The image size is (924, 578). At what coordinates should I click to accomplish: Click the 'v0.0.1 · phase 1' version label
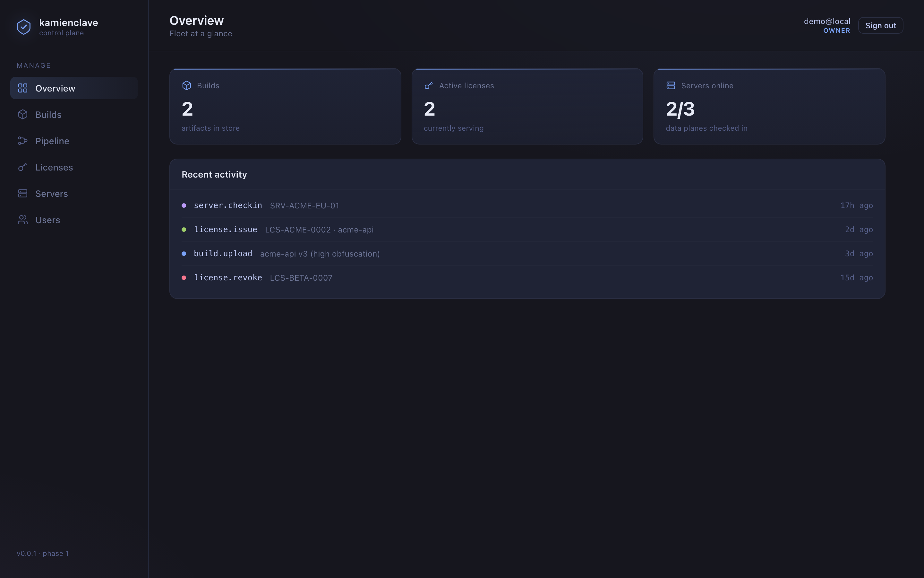tap(43, 554)
